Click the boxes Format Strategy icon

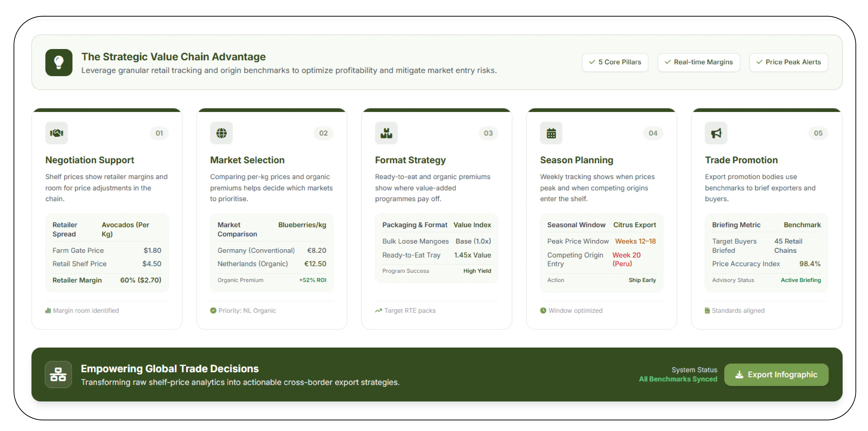coord(386,133)
